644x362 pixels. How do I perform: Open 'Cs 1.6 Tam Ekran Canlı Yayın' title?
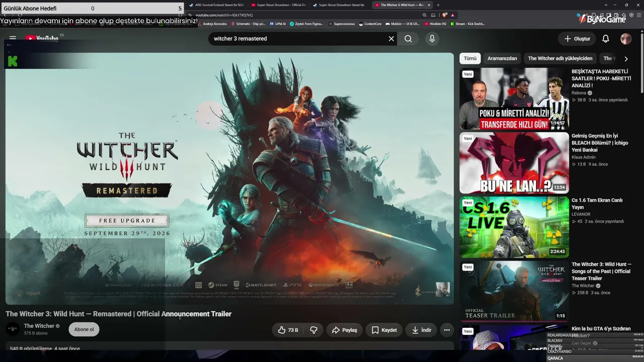coord(597,204)
